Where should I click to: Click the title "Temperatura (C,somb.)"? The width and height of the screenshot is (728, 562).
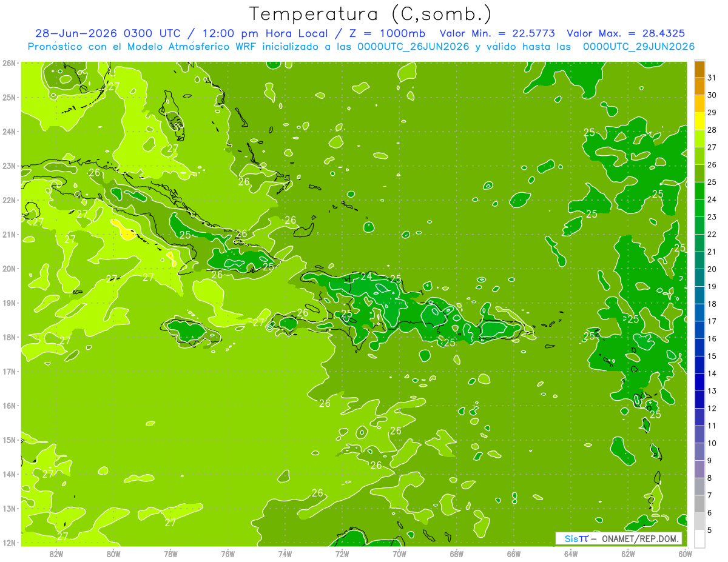coord(370,15)
